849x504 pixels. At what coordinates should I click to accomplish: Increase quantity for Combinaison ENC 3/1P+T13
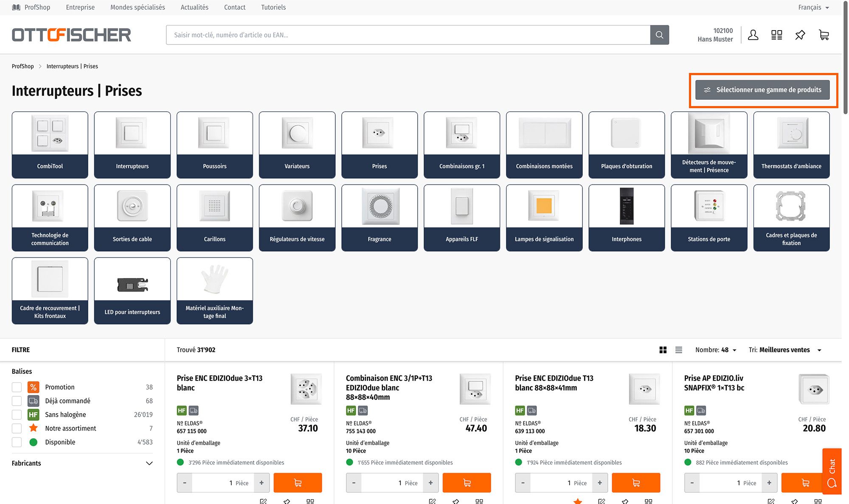[x=430, y=483]
